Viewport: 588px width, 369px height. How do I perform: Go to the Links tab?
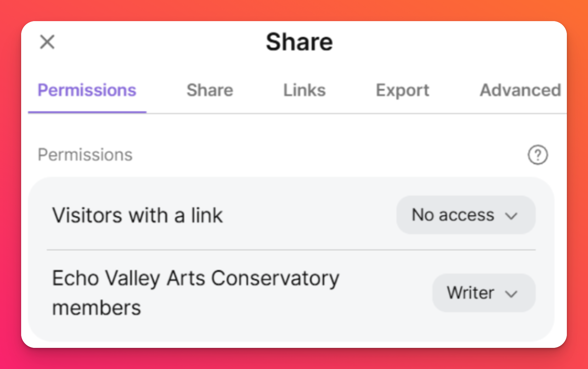[x=305, y=90]
